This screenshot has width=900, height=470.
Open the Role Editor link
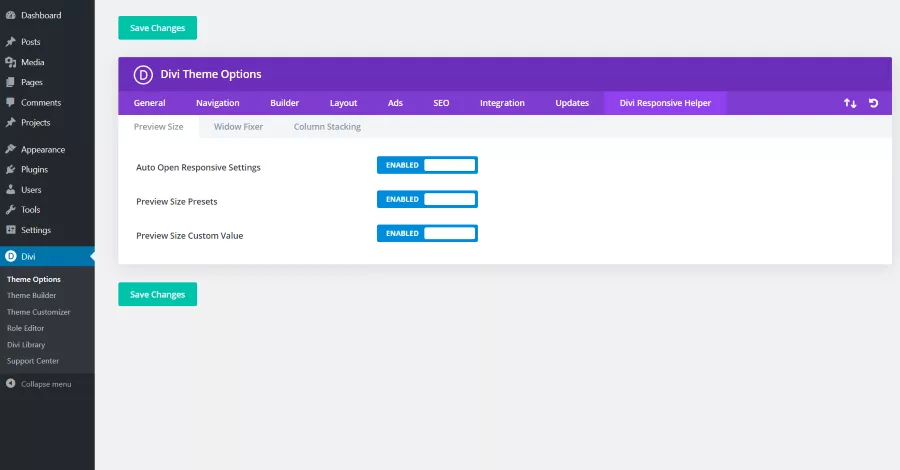(x=25, y=328)
